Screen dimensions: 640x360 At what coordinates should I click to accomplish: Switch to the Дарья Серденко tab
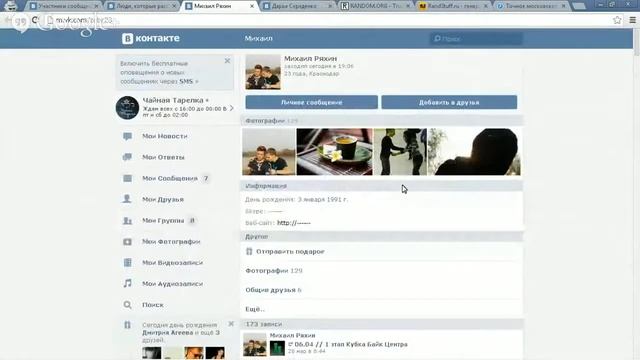click(297, 6)
